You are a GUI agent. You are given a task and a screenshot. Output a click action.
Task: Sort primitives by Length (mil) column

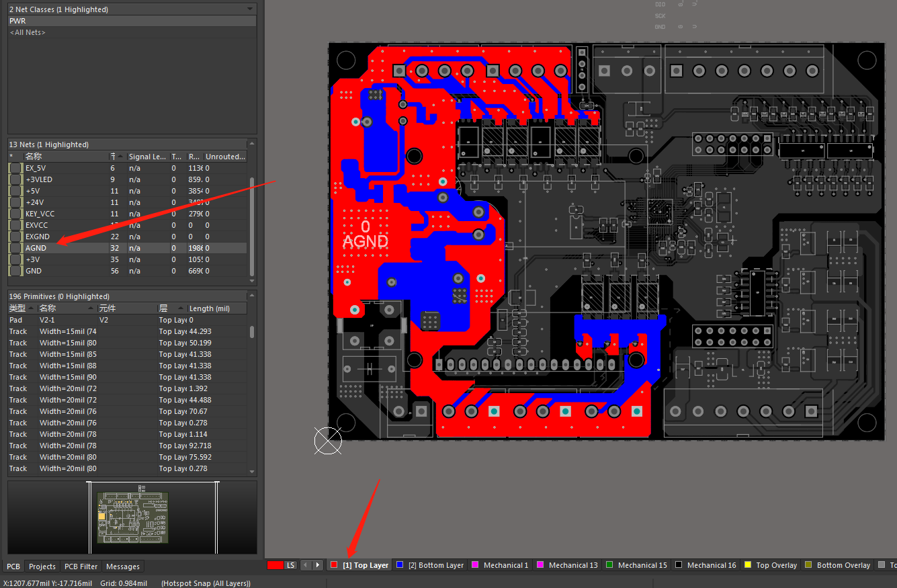(217, 308)
